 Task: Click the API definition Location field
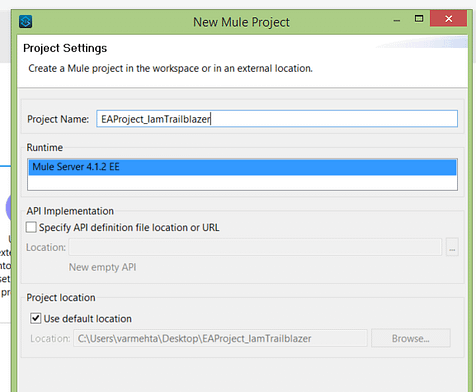point(255,247)
